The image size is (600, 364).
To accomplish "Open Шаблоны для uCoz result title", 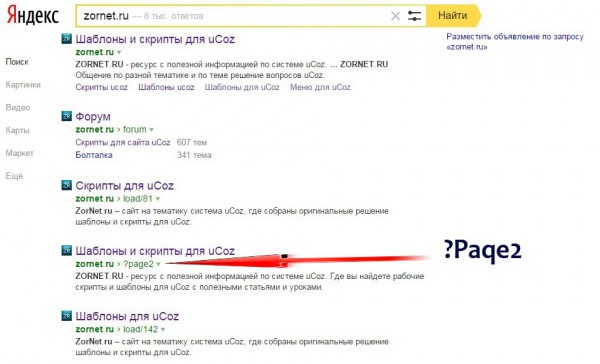I will click(127, 316).
